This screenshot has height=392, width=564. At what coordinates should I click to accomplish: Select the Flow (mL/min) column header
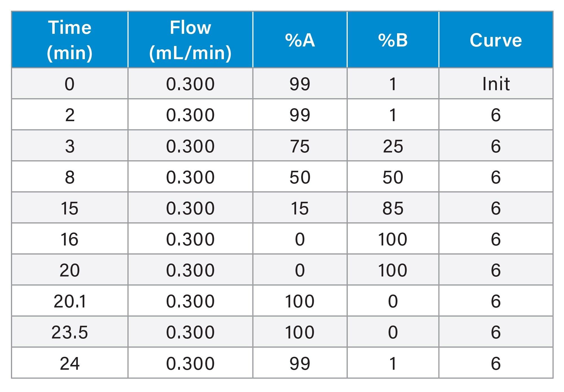[x=190, y=40]
